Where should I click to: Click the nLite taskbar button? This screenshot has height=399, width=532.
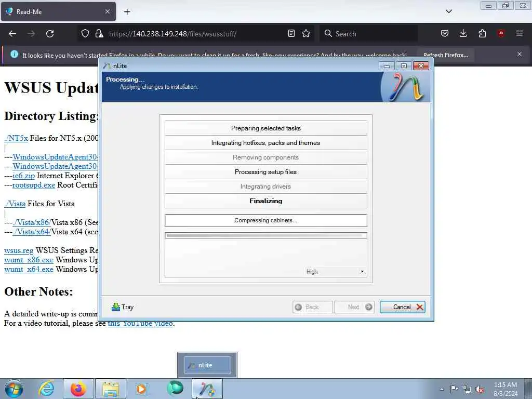click(207, 389)
